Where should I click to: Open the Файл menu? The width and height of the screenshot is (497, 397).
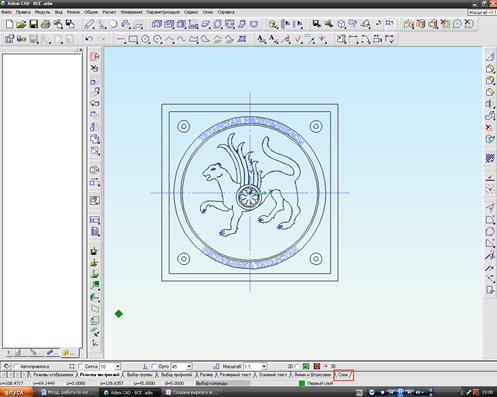tap(6, 12)
